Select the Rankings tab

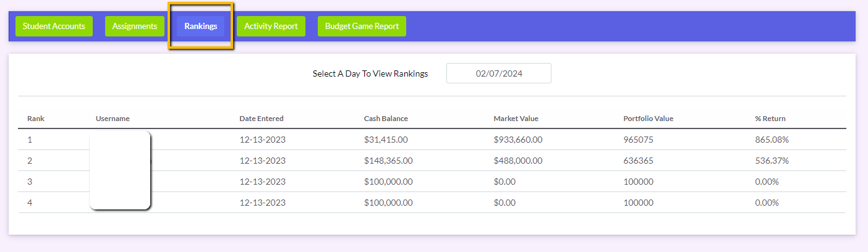[201, 26]
